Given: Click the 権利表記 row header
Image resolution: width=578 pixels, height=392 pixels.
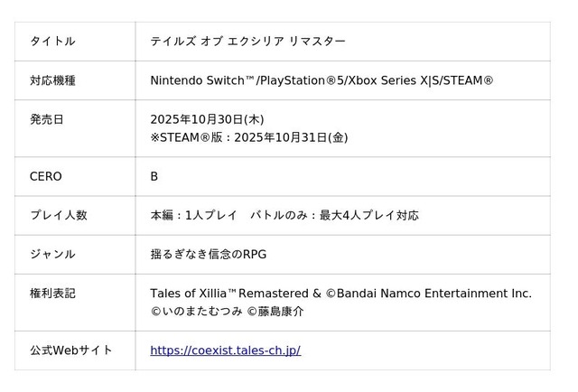Looking at the screenshot, I should click(x=52, y=293).
